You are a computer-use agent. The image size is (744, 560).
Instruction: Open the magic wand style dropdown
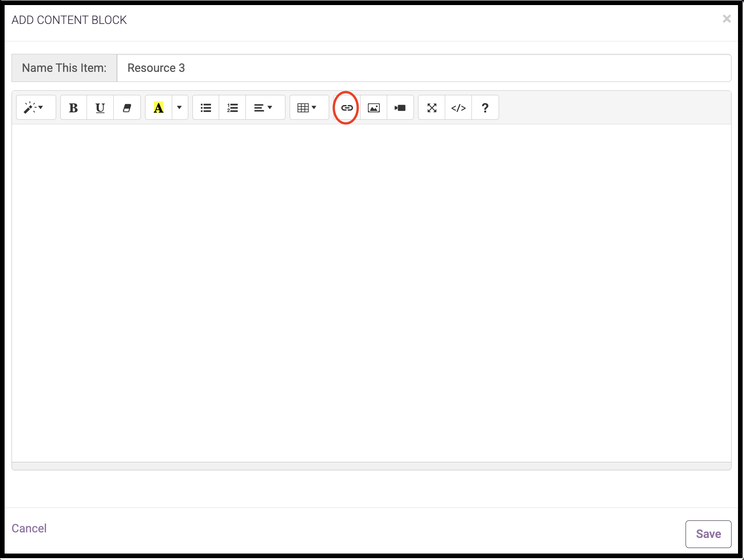[36, 108]
